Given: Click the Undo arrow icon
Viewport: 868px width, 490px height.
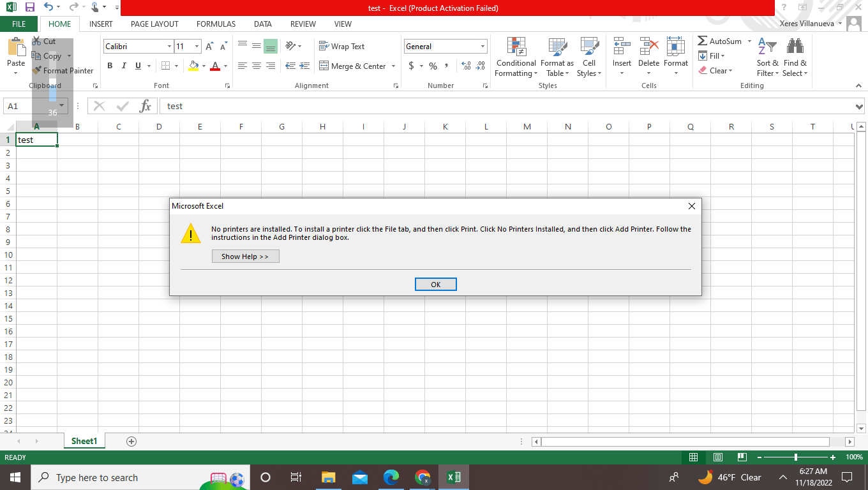Looking at the screenshot, I should pyautogui.click(x=49, y=8).
